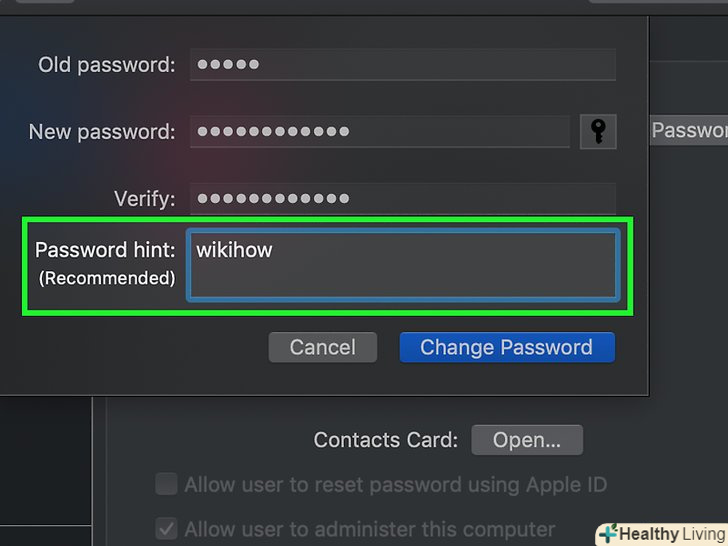Open the password assistant key icon
728x546 pixels.
pyautogui.click(x=598, y=132)
